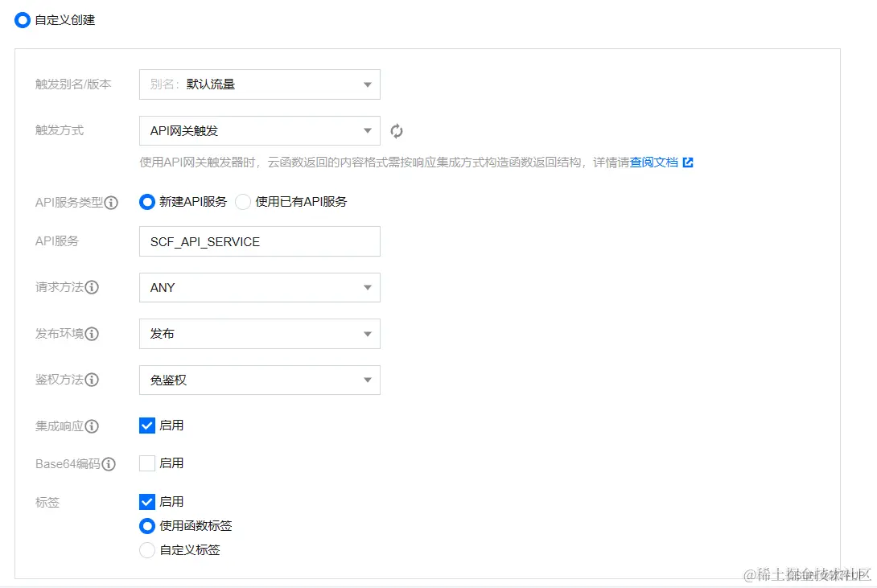
Task: Check the Base64编码 启用 checkbox
Action: [147, 463]
